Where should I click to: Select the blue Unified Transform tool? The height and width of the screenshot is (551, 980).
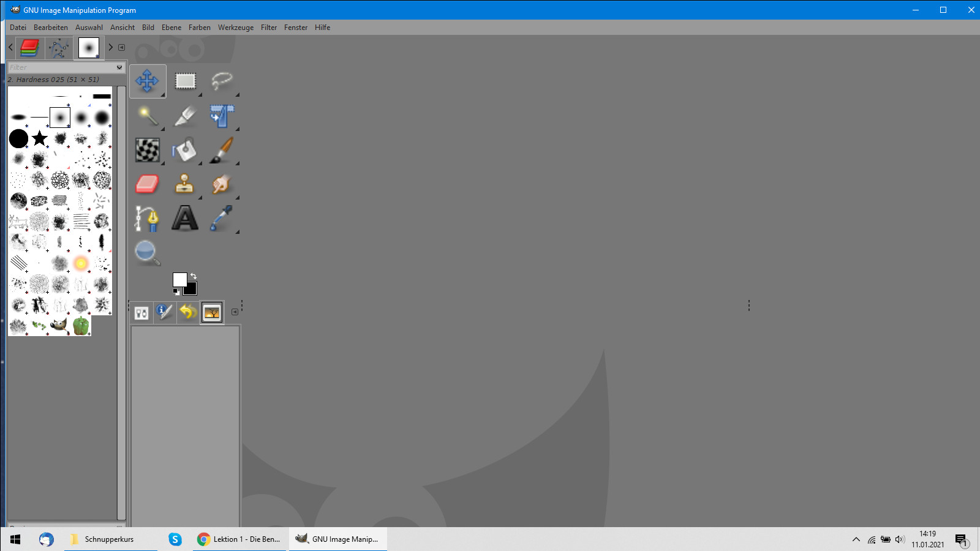[x=222, y=115]
